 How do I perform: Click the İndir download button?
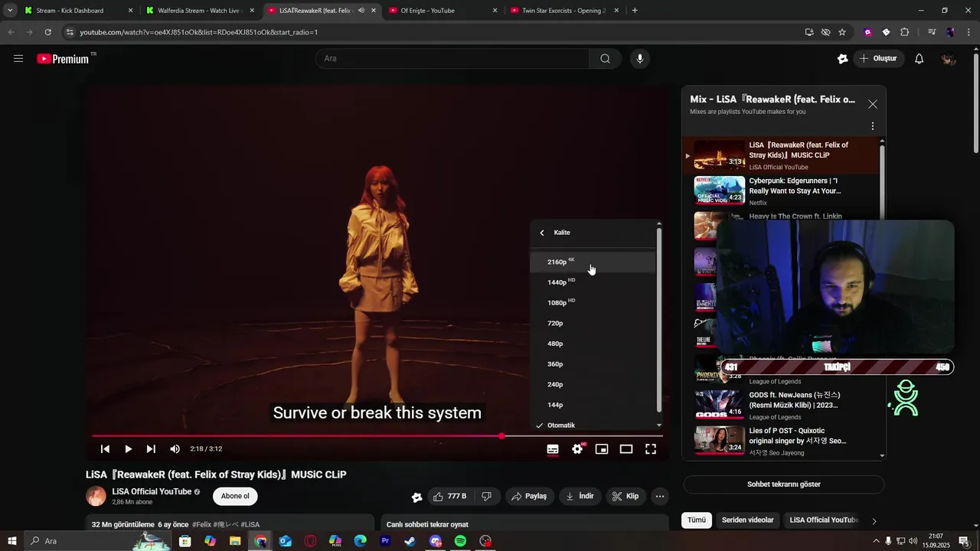pos(580,497)
